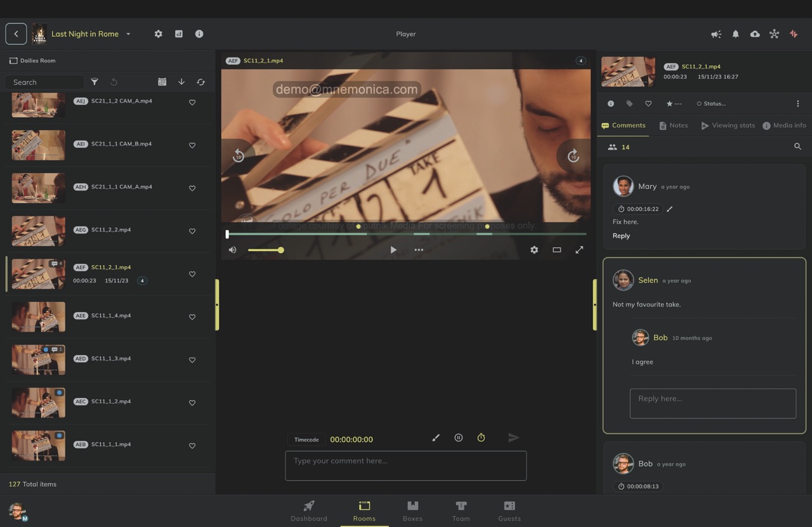Image resolution: width=812 pixels, height=527 pixels.
Task: Open the notifications bell icon
Action: [735, 34]
